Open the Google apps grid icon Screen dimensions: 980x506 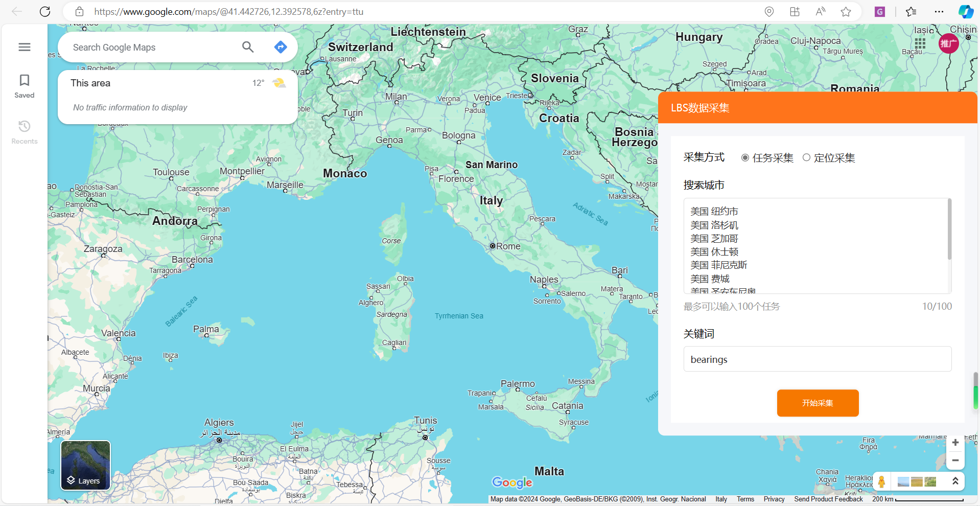pyautogui.click(x=920, y=43)
